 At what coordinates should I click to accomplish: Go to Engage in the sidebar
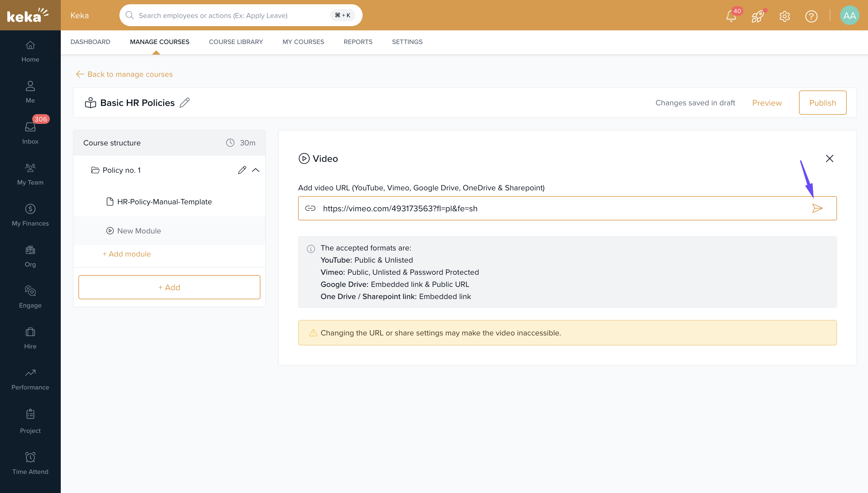coord(30,297)
